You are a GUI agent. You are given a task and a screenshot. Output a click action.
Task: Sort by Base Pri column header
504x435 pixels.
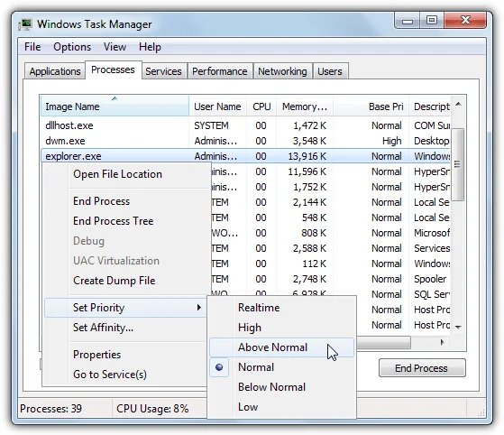tap(371, 106)
